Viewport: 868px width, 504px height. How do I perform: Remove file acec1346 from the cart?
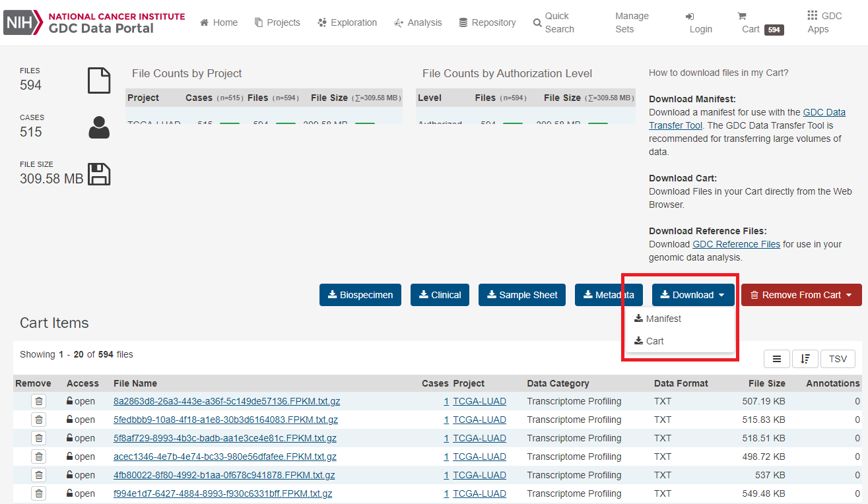coord(38,457)
